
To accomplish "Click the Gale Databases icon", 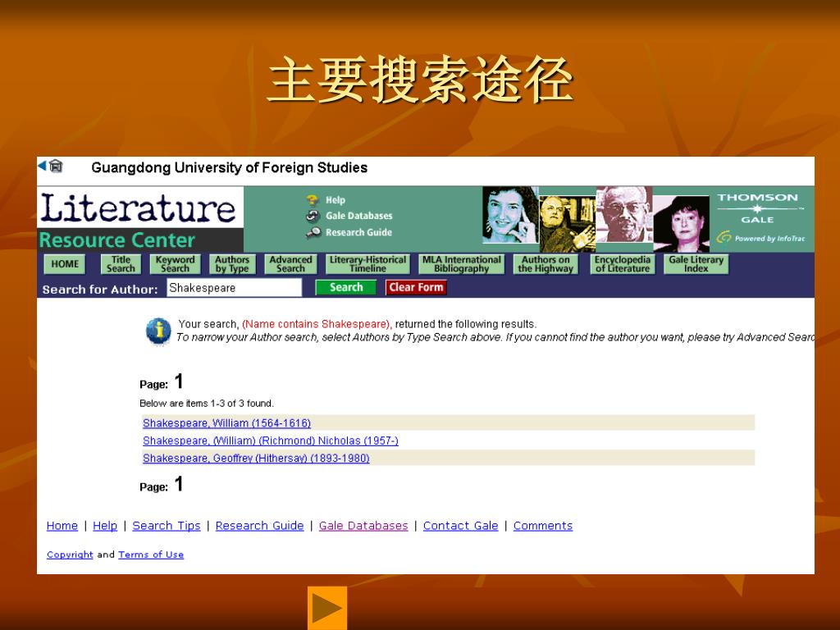I will (313, 216).
